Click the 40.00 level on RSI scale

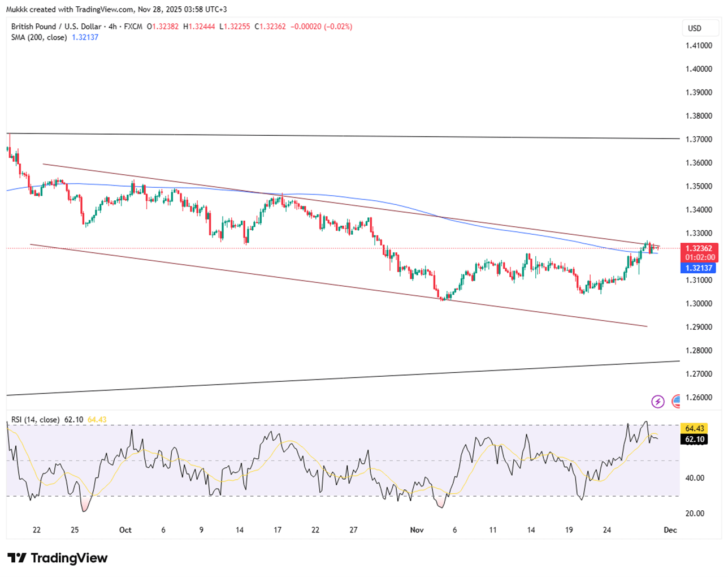695,478
